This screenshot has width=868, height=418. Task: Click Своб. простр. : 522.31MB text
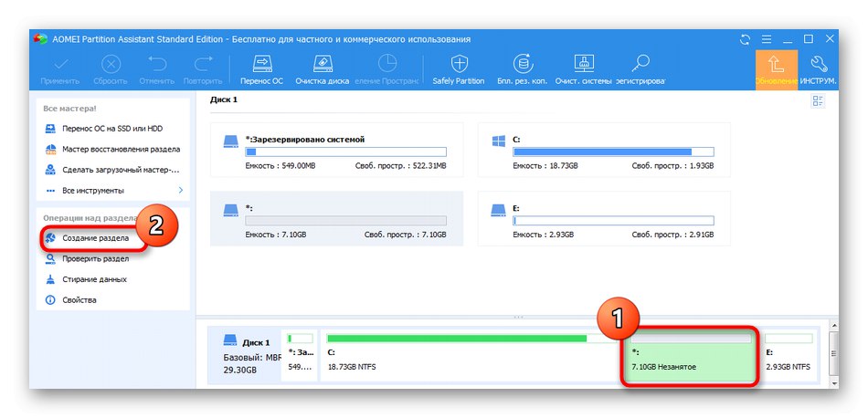point(400,166)
